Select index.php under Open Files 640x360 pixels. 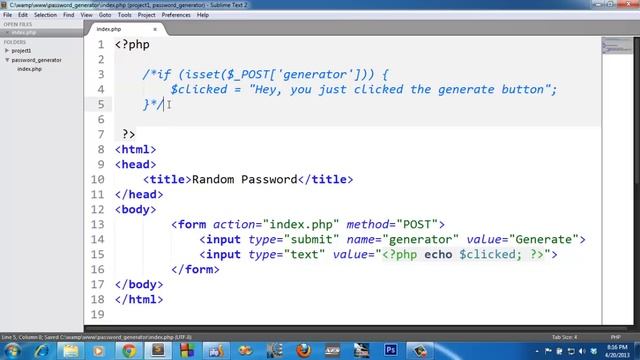[x=24, y=32]
